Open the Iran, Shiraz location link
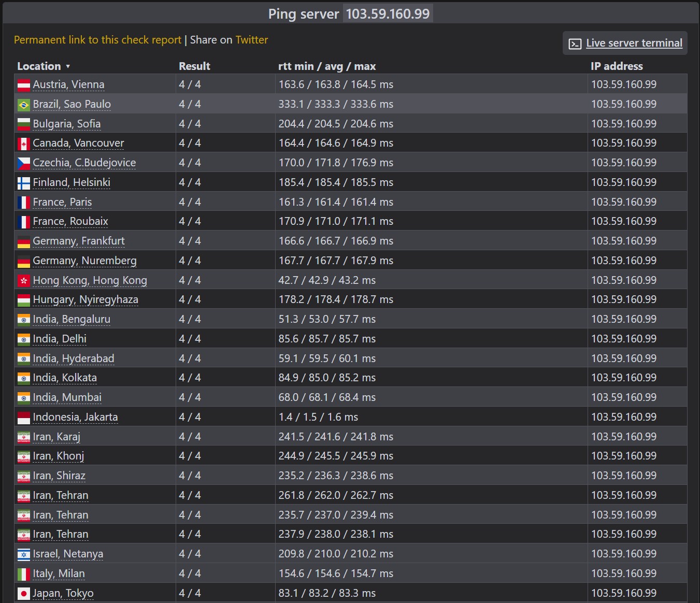The image size is (700, 603). click(59, 476)
